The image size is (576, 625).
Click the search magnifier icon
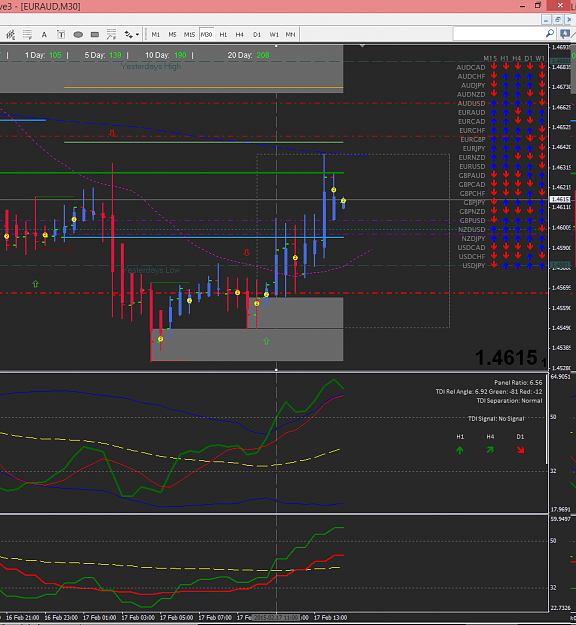550,33
